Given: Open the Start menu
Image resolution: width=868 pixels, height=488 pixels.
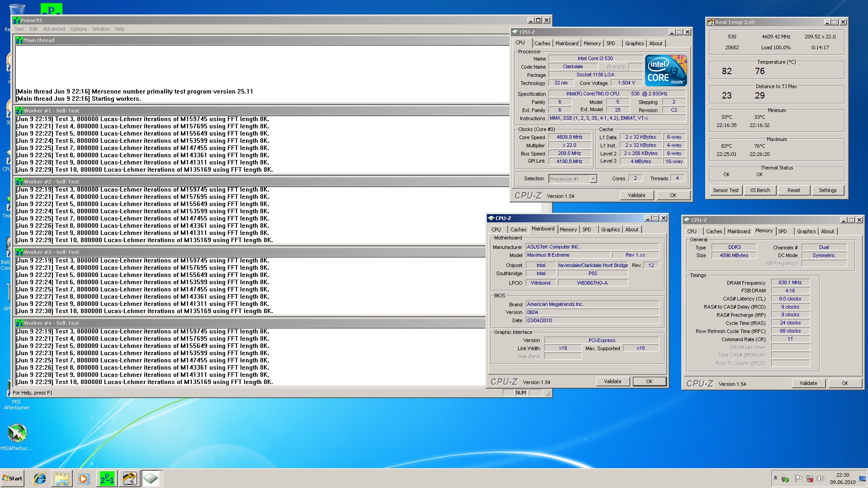Looking at the screenshot, I should click(12, 479).
